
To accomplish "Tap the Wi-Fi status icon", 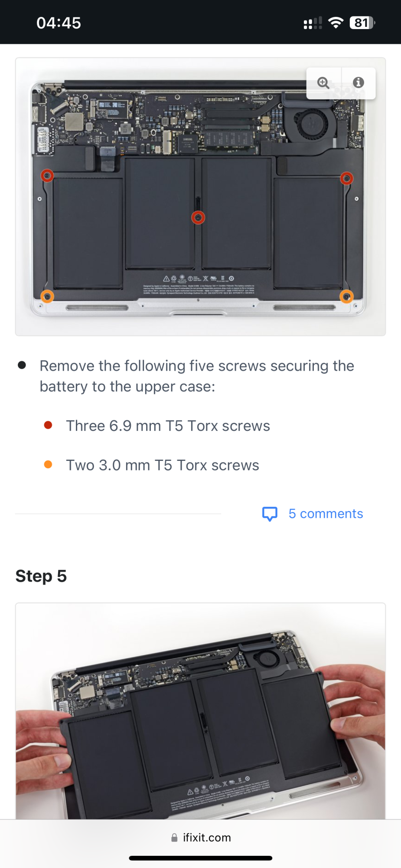I will [x=336, y=23].
